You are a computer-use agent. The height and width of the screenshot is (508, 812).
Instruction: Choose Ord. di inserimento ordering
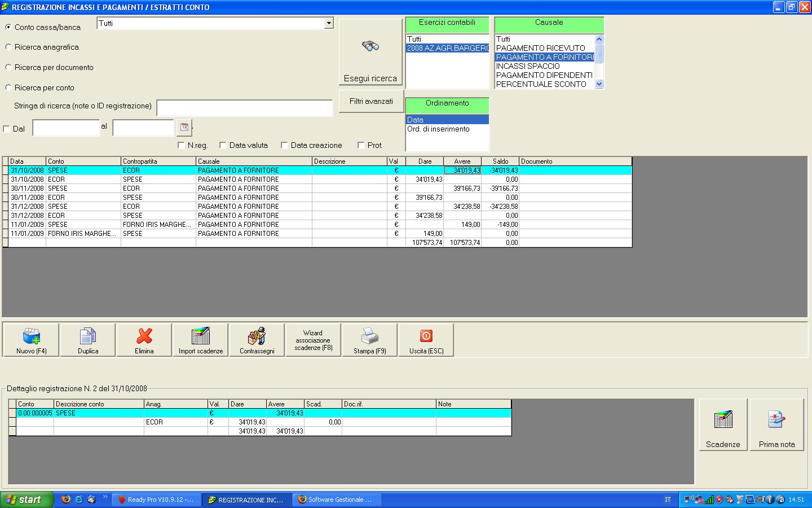[x=447, y=129]
